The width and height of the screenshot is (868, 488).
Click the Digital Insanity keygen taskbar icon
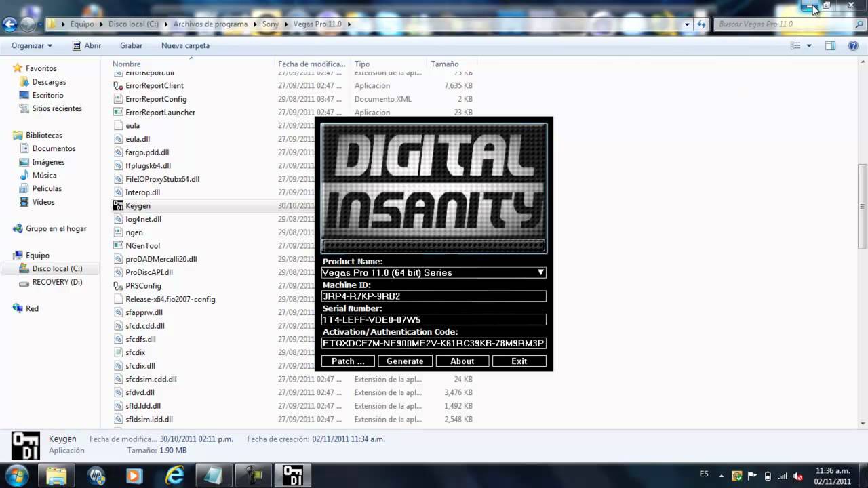292,475
